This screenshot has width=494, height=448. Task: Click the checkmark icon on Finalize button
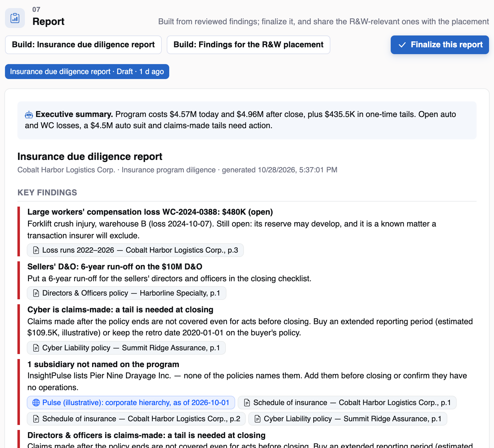click(x=402, y=45)
